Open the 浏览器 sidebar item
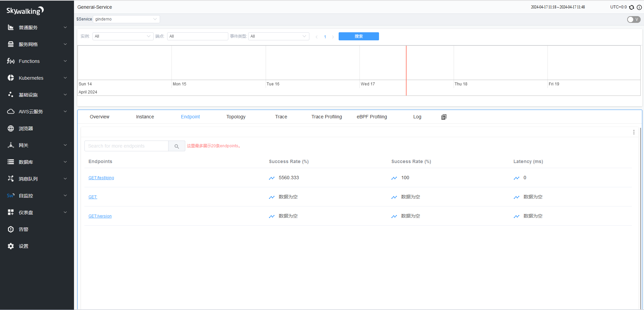Image resolution: width=644 pixels, height=310 pixels. [37, 128]
